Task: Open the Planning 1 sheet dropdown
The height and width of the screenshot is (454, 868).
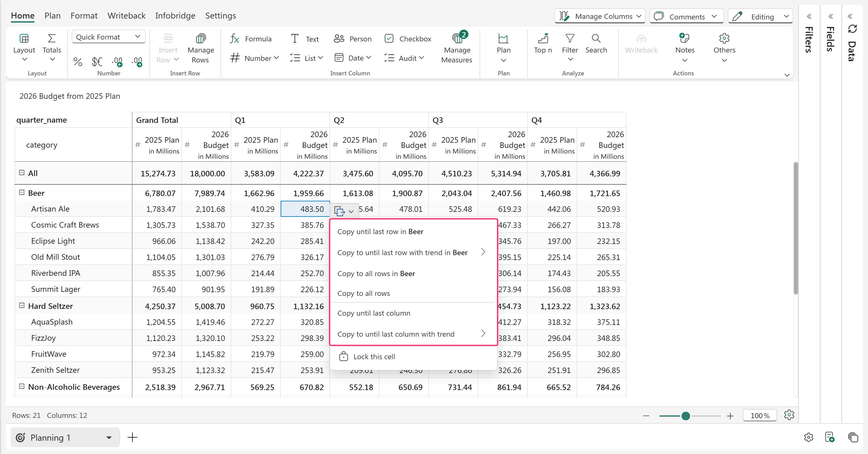Action: pos(108,438)
